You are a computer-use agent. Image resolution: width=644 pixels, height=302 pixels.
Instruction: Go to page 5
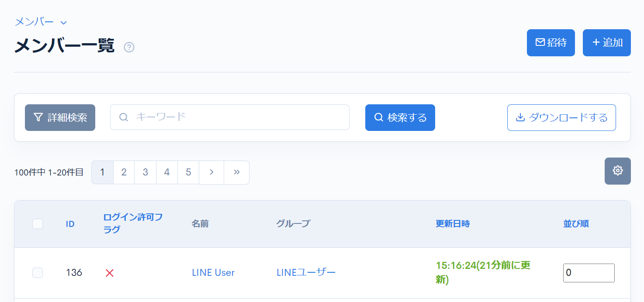(188, 172)
